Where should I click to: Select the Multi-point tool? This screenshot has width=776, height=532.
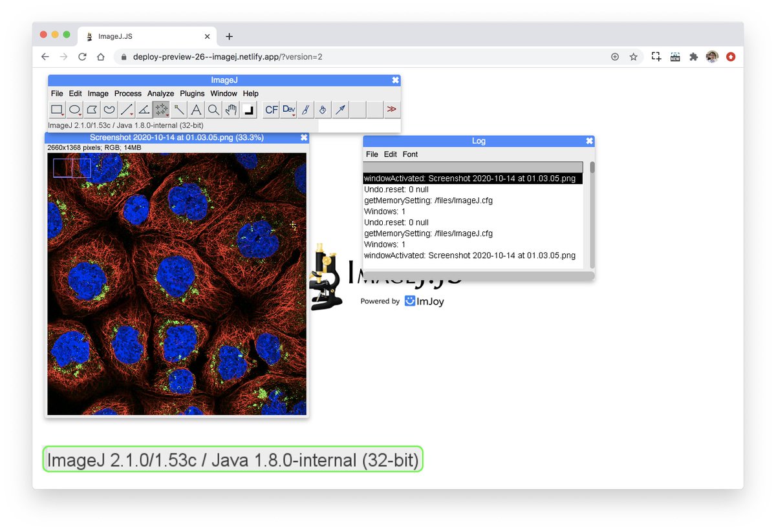click(162, 110)
